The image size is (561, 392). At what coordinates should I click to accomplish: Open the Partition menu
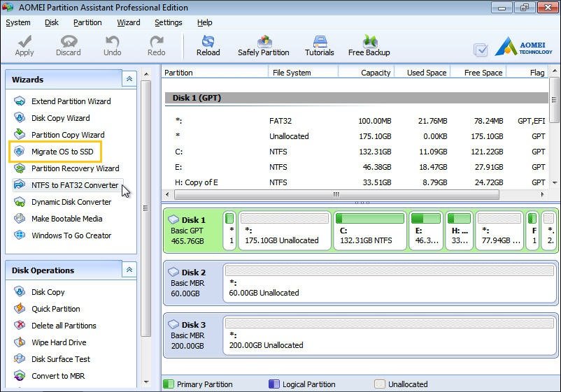(87, 22)
